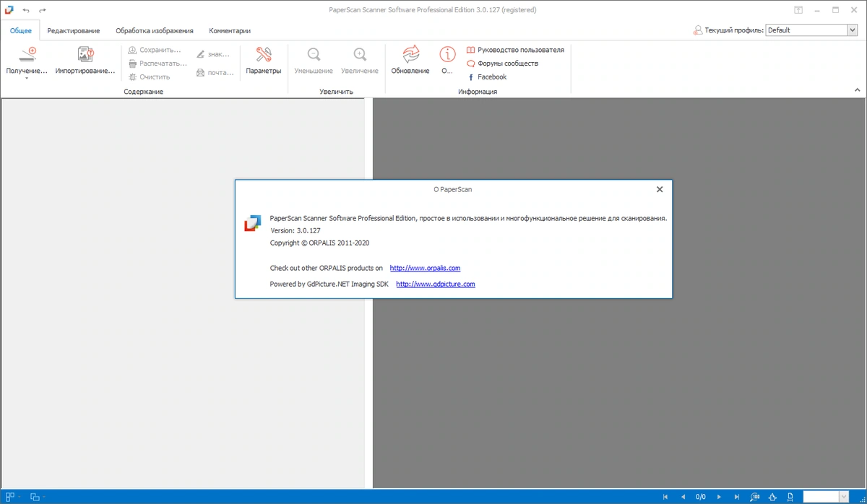Click the thumbnail layout icon in the status bar

[10, 497]
